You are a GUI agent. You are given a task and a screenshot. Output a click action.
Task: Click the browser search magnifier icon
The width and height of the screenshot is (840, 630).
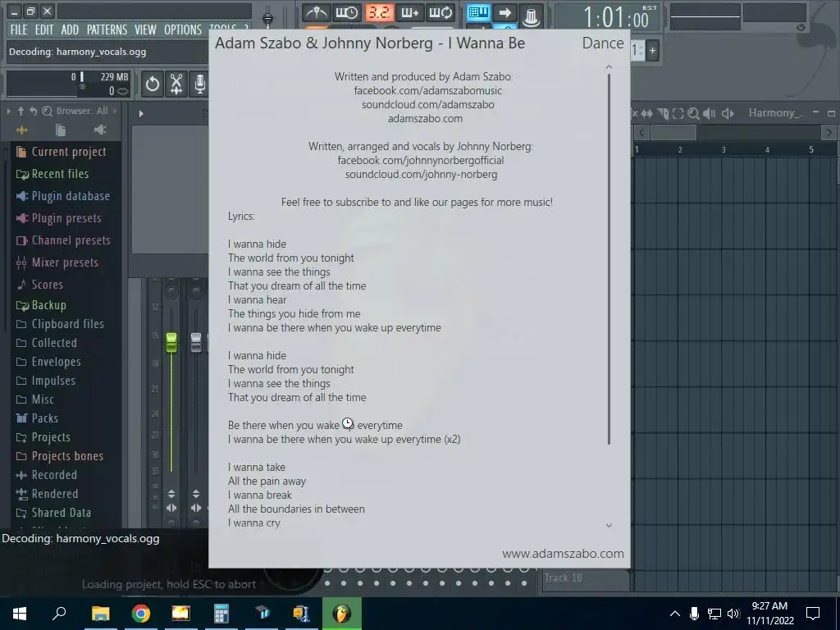(x=47, y=111)
